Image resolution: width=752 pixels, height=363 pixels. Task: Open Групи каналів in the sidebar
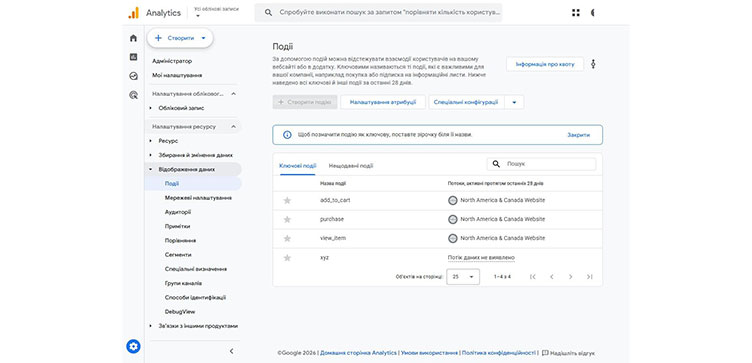pyautogui.click(x=183, y=283)
